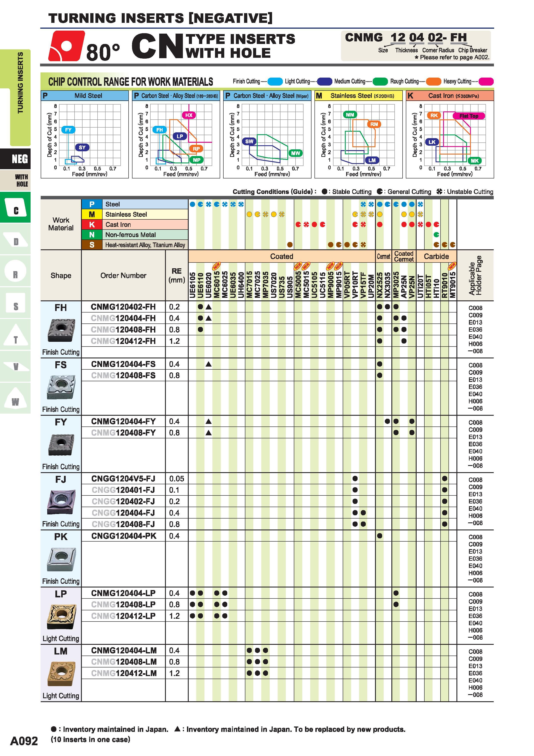
Task: Click order number CNMG120408-LP
Action: coord(123,604)
